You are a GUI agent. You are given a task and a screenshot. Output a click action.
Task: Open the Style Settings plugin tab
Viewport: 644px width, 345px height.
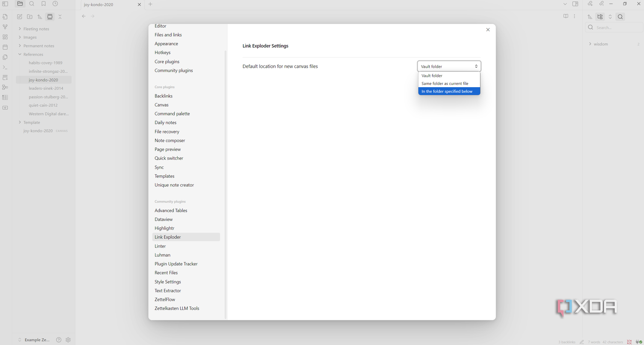[x=167, y=282]
